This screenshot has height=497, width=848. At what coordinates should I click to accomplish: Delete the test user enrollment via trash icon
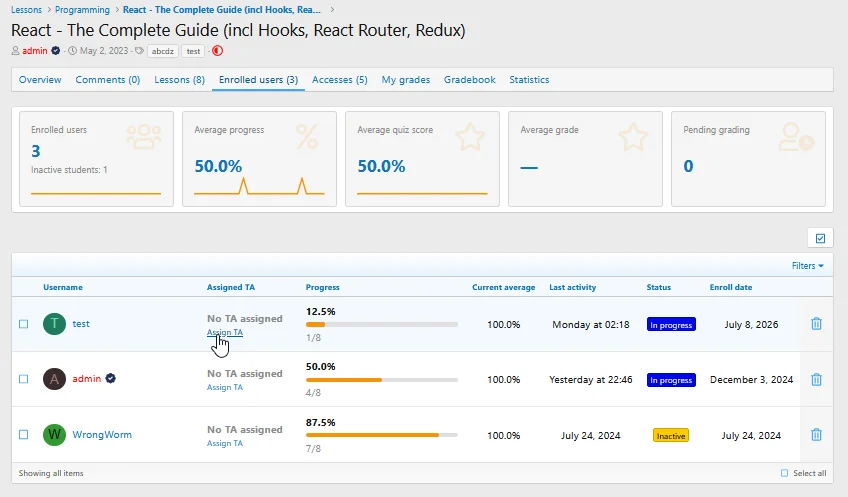816,324
